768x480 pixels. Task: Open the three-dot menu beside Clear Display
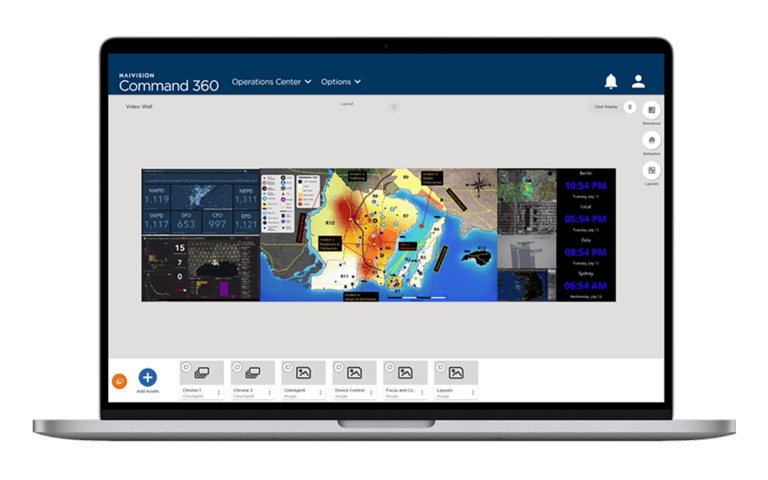(630, 106)
